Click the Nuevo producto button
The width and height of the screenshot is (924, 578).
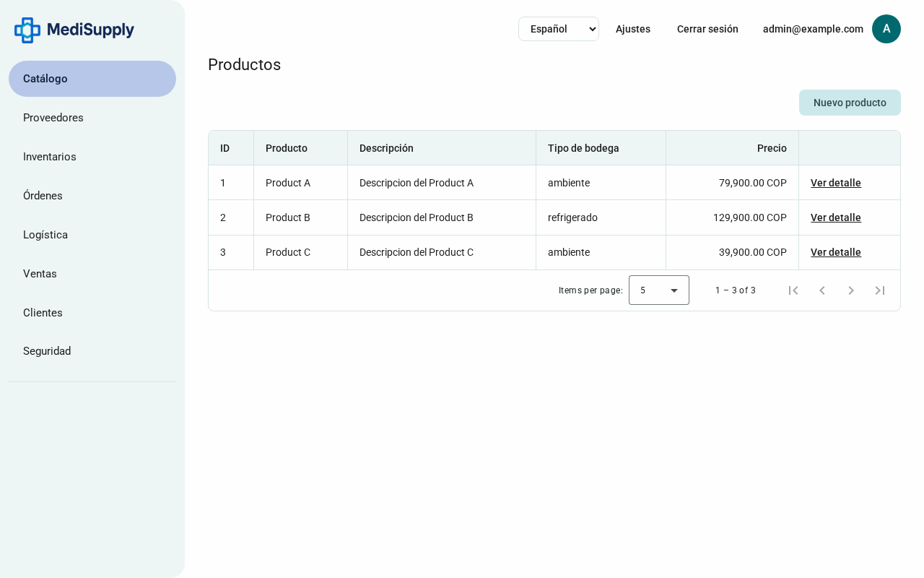tap(850, 103)
